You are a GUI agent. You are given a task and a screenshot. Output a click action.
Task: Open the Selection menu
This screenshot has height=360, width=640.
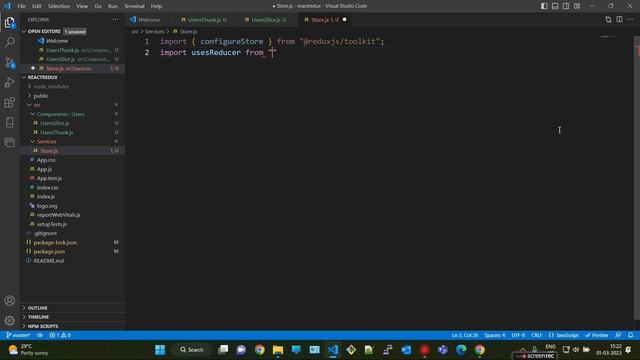click(x=59, y=6)
